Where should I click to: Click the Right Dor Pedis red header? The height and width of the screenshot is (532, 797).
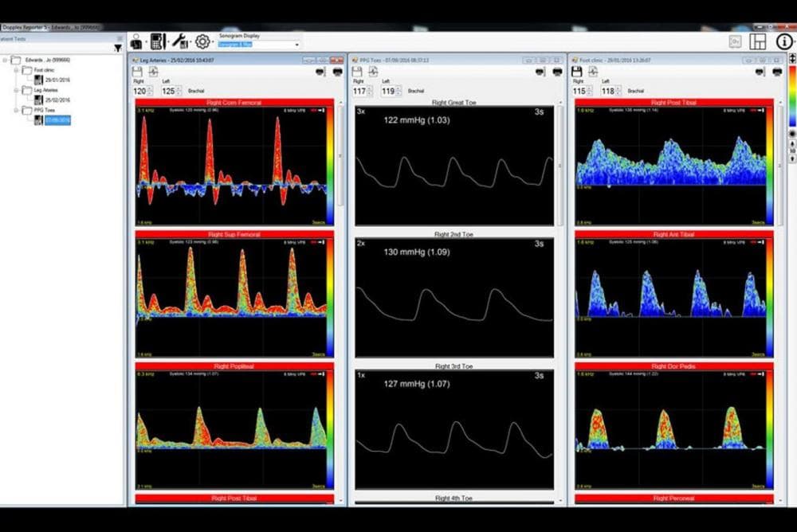pyautogui.click(x=673, y=366)
